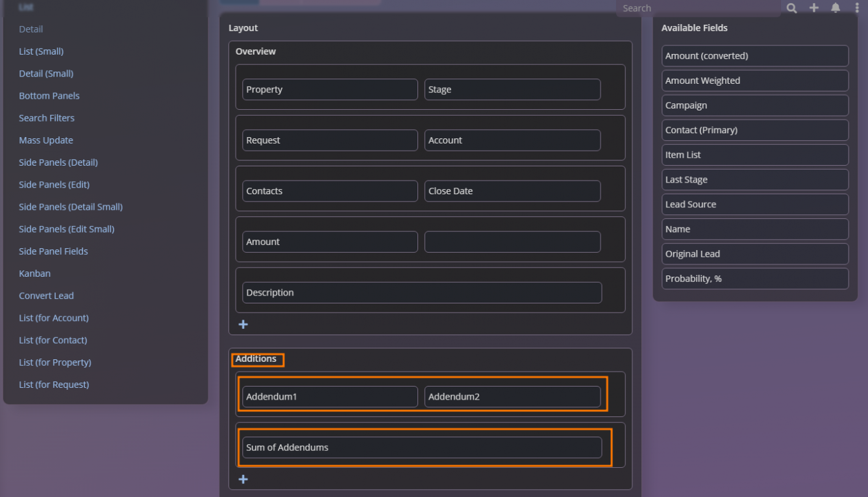Screen dimensions: 868x497
Task: Open the quick create plus icon
Action: pyautogui.click(x=813, y=8)
